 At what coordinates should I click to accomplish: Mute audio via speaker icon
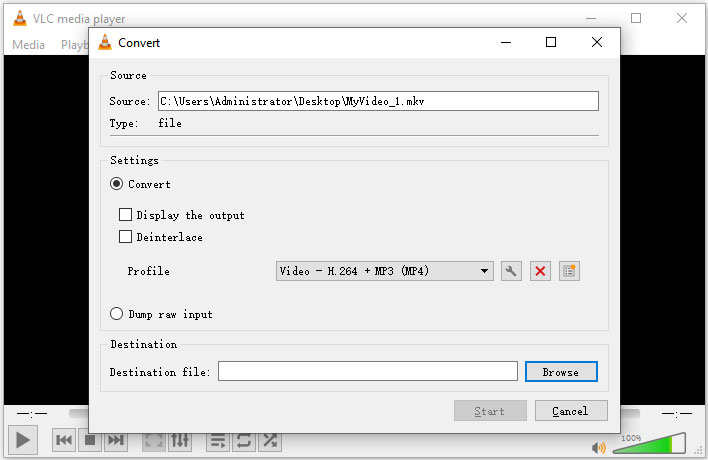599,447
